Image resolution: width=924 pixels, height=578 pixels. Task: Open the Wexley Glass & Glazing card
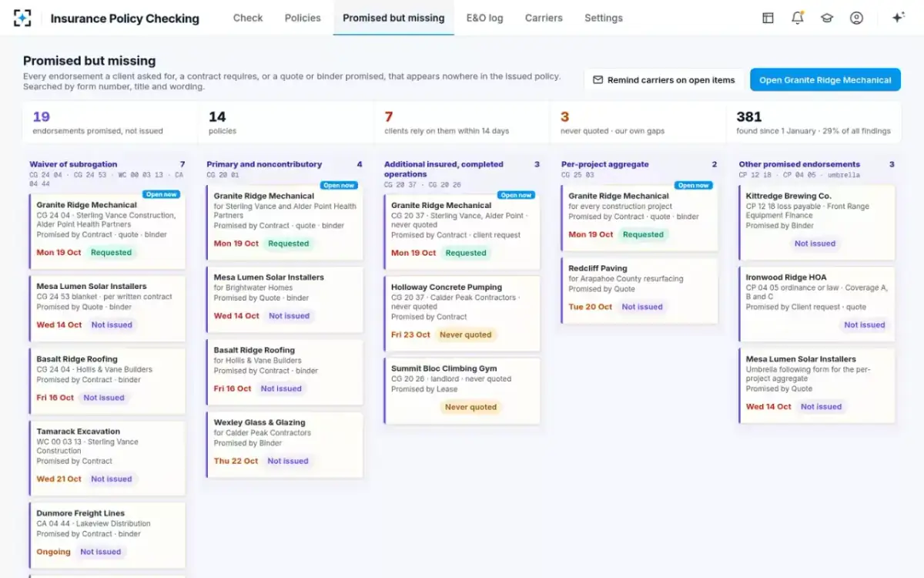[285, 445]
